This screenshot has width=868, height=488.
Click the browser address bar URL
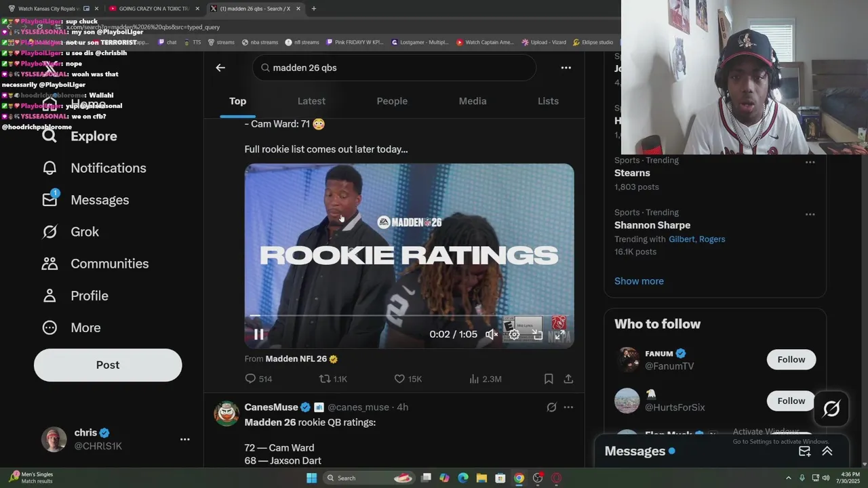click(x=142, y=27)
